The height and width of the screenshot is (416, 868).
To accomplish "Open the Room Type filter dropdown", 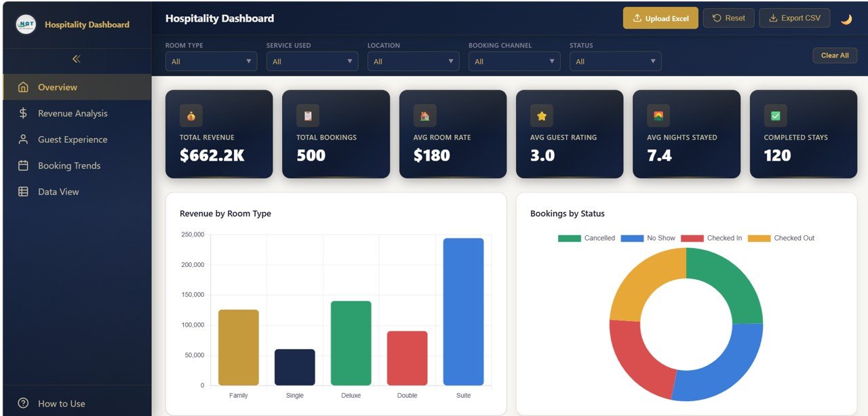I will click(211, 61).
